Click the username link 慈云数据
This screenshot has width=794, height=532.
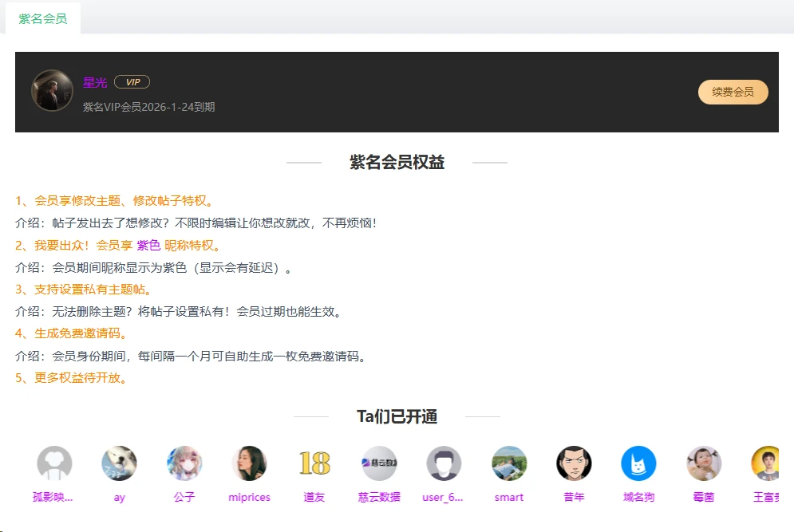point(379,497)
